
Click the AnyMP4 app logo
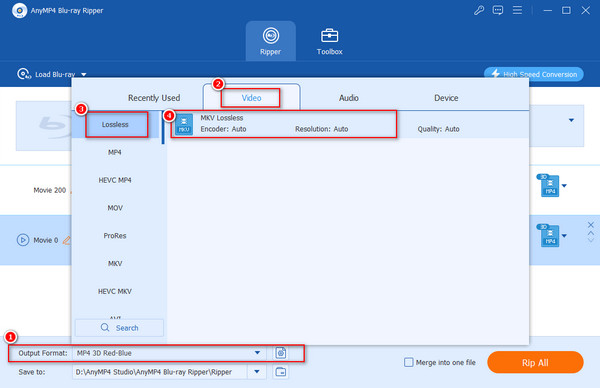pos(19,10)
